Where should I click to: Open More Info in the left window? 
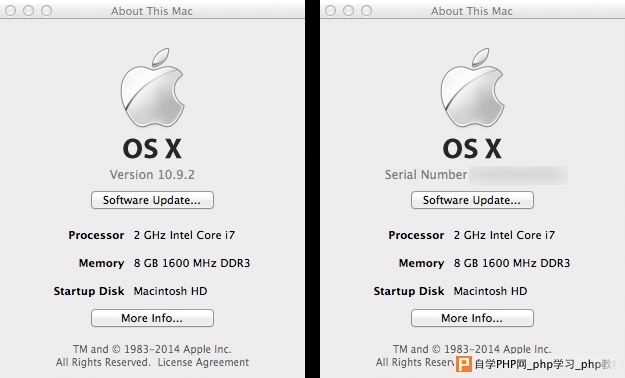[152, 318]
